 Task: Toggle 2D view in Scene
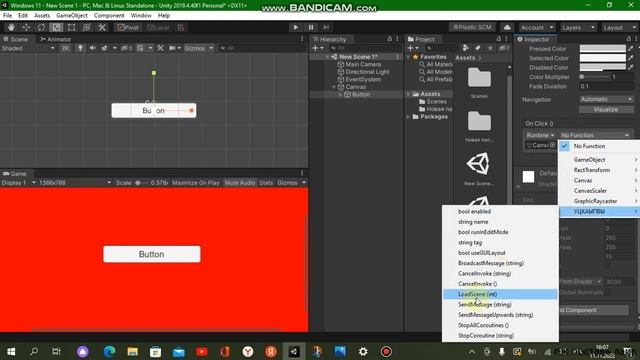point(65,48)
